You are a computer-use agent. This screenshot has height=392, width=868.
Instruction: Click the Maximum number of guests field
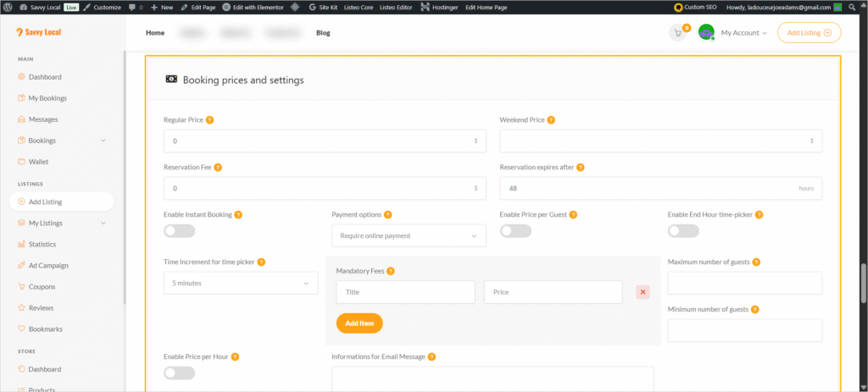(x=744, y=283)
